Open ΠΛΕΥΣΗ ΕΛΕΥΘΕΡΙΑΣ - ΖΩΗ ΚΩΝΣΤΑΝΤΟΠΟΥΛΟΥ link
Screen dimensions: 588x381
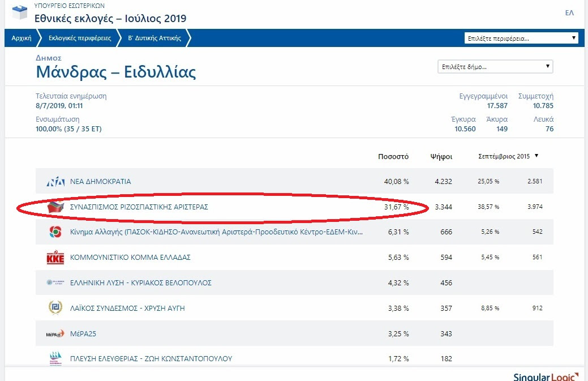pos(151,358)
